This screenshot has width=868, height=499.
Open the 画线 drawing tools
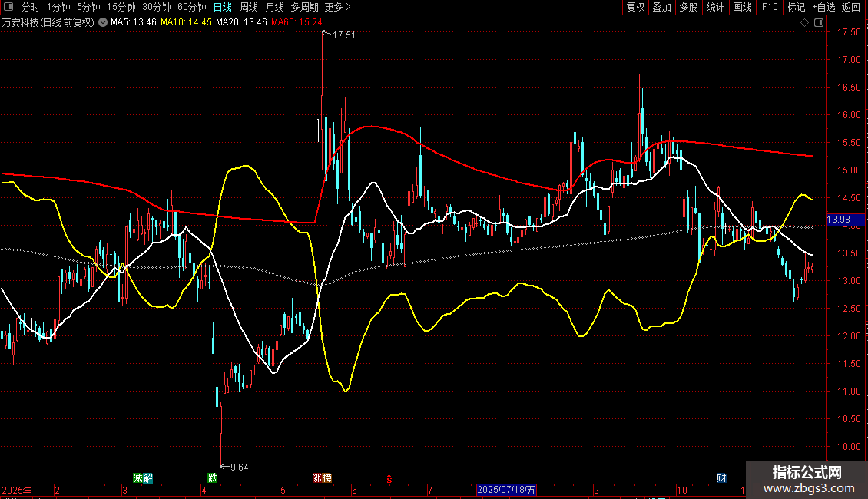pyautogui.click(x=742, y=7)
